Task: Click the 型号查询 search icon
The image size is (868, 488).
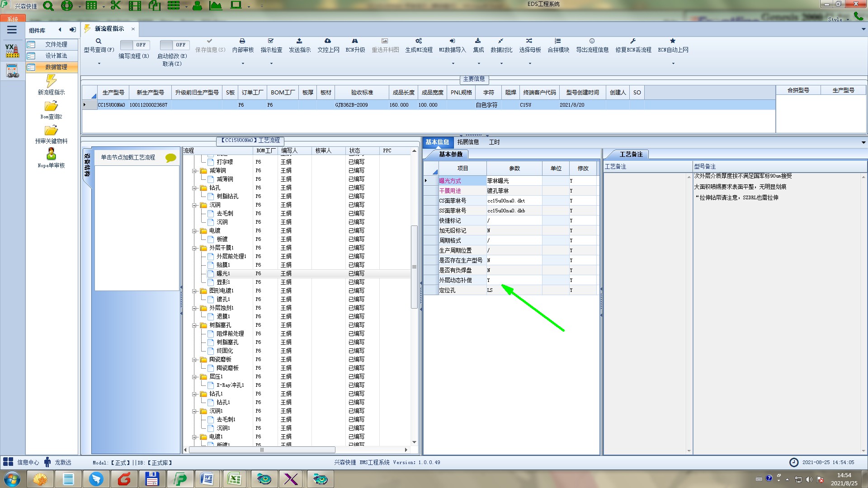Action: (x=98, y=41)
